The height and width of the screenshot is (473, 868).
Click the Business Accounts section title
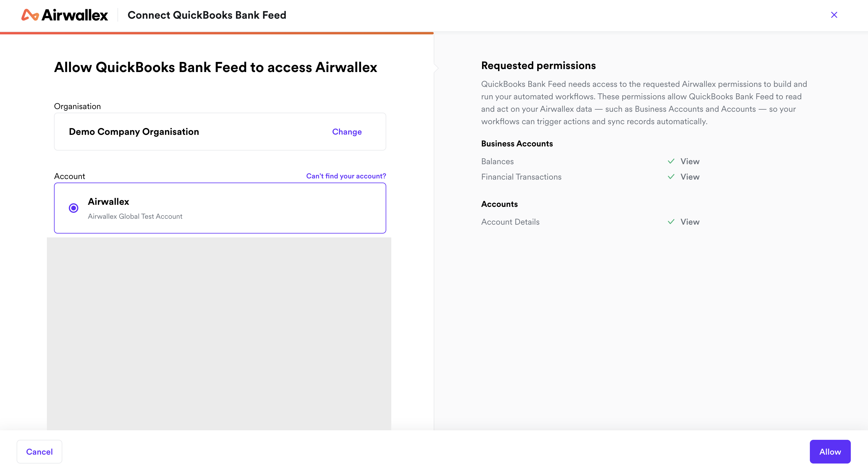pos(517,144)
